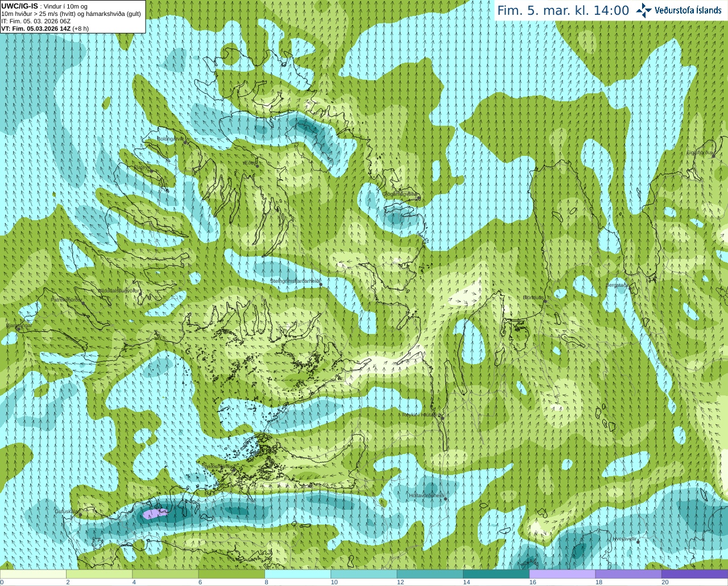Select the Blönduós station marker
Image resolution: width=728 pixels, height=586 pixels.
(x=544, y=301)
